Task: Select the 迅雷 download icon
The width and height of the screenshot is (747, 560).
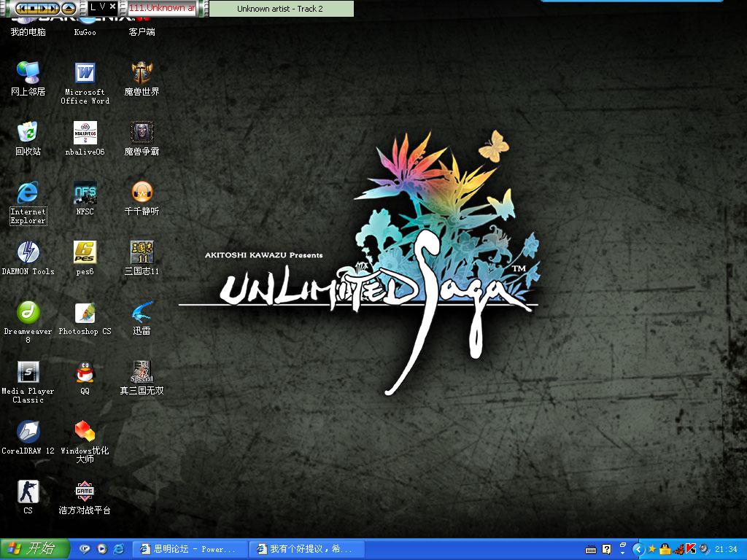Action: click(142, 318)
